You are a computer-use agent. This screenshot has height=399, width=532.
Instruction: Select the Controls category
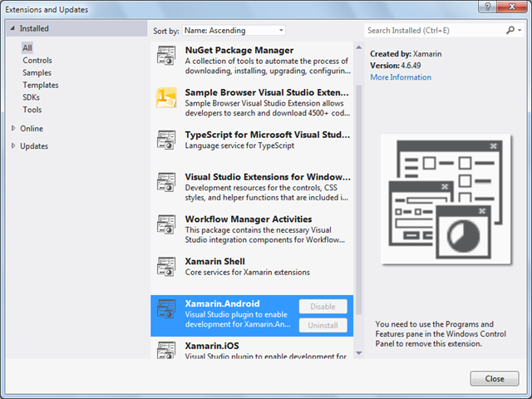point(37,60)
